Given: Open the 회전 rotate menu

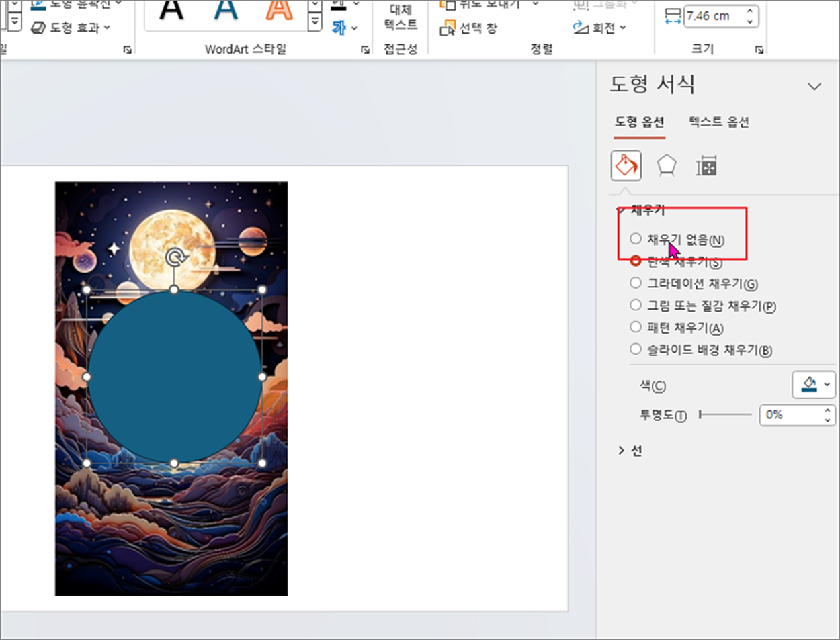Looking at the screenshot, I should 599,28.
